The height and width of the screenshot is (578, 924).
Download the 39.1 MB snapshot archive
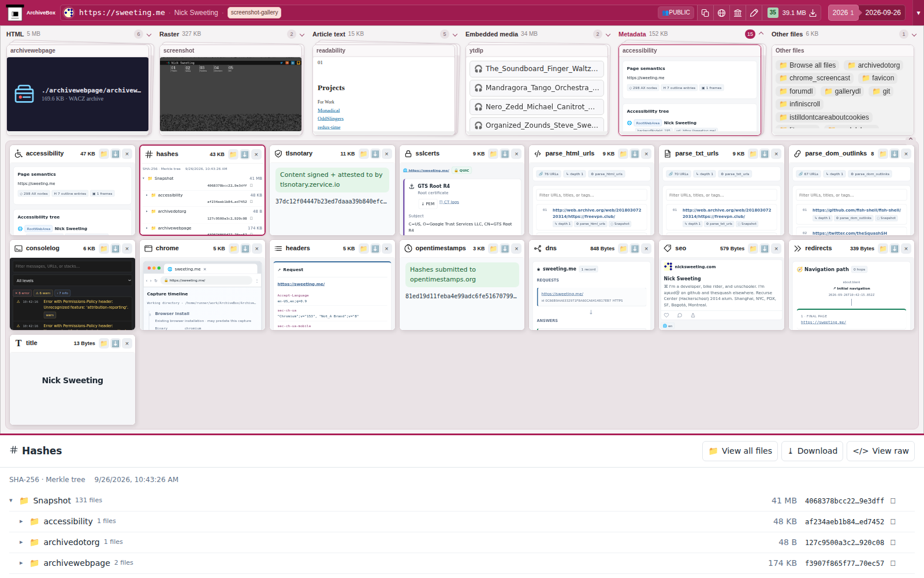813,13
